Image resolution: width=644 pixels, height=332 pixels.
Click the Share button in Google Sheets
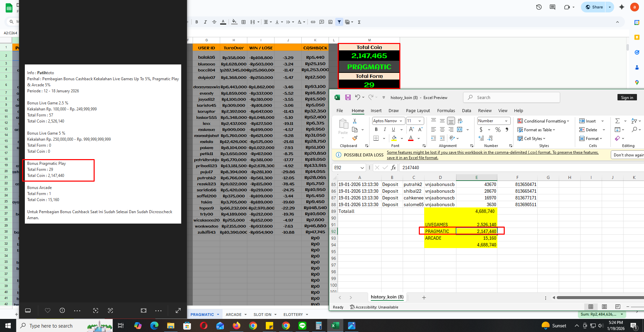(594, 7)
